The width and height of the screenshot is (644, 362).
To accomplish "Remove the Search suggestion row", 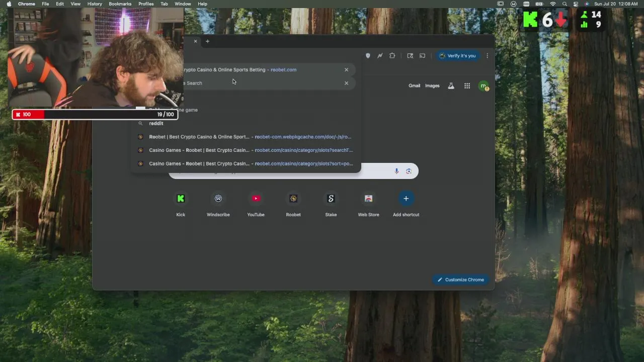I will 346,83.
